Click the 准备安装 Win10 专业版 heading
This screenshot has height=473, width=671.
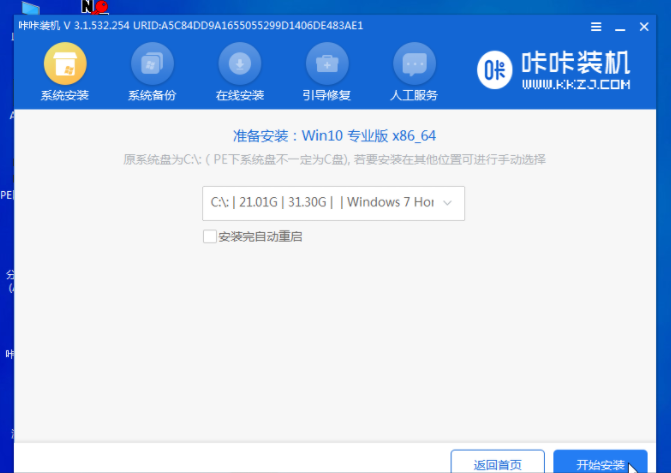pyautogui.click(x=334, y=135)
